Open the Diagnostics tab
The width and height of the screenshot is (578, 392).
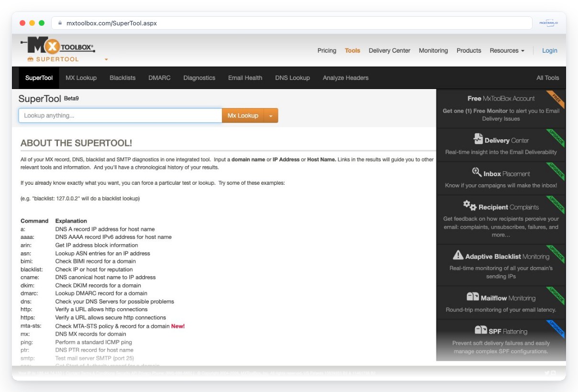[x=200, y=78]
